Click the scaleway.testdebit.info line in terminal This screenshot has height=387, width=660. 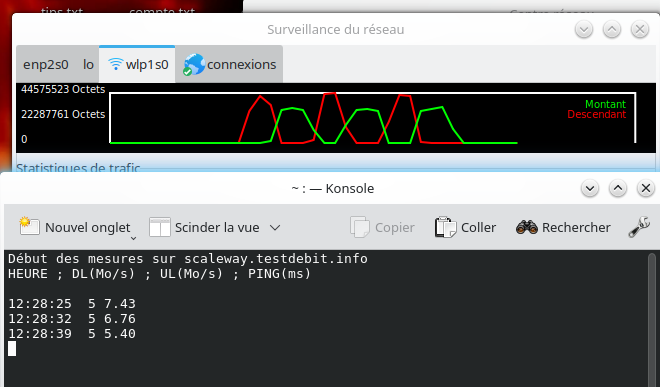pyautogui.click(x=188, y=259)
